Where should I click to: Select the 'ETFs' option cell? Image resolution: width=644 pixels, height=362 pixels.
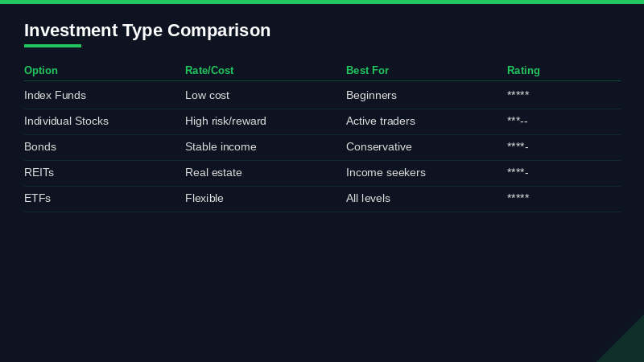(37, 199)
